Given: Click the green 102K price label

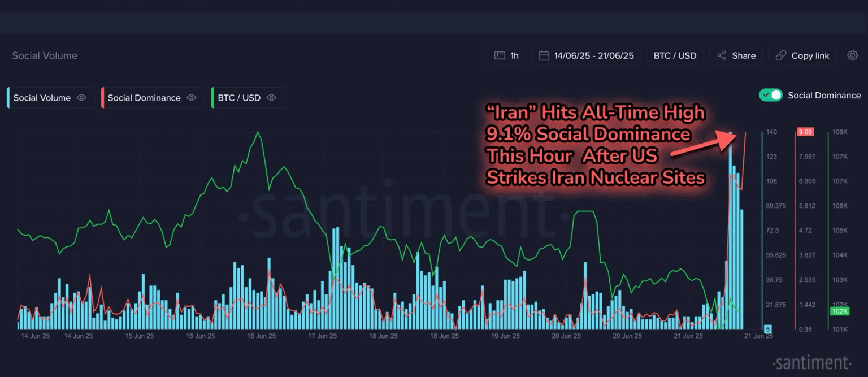Looking at the screenshot, I should click(x=838, y=311).
